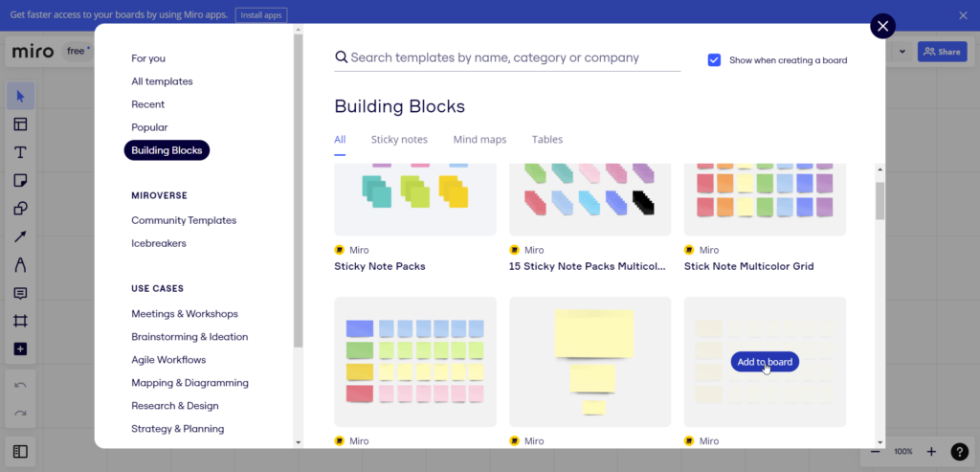Open the three yellow sticky notes thumbnail
The width and height of the screenshot is (980, 472).
[x=590, y=361]
